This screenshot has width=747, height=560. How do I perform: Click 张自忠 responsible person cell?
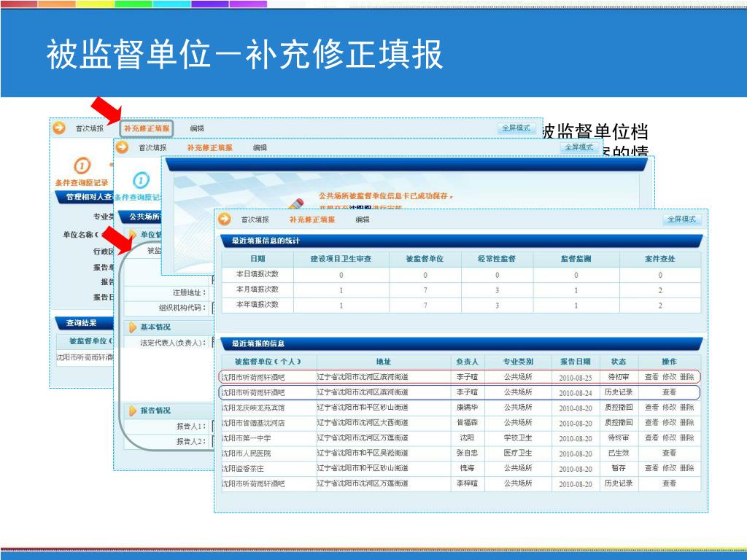click(x=467, y=453)
